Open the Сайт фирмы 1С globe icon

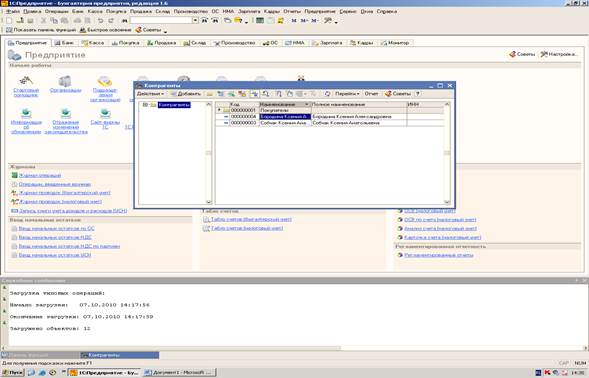pos(105,113)
